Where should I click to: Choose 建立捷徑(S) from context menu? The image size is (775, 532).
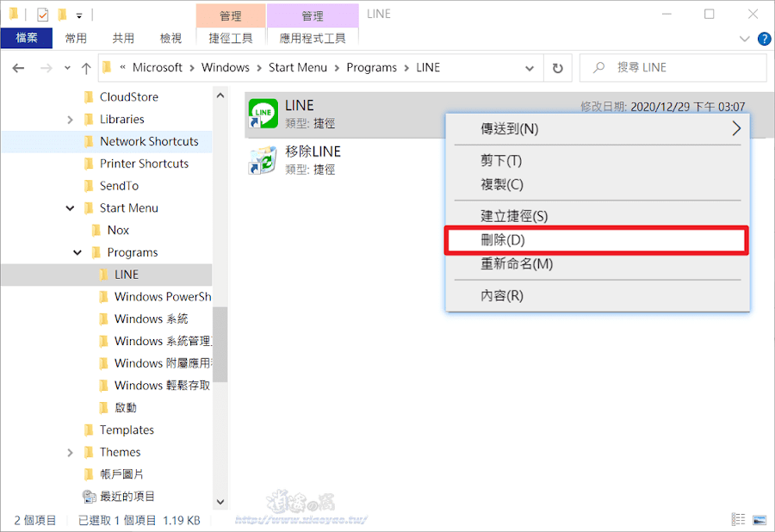click(x=597, y=216)
